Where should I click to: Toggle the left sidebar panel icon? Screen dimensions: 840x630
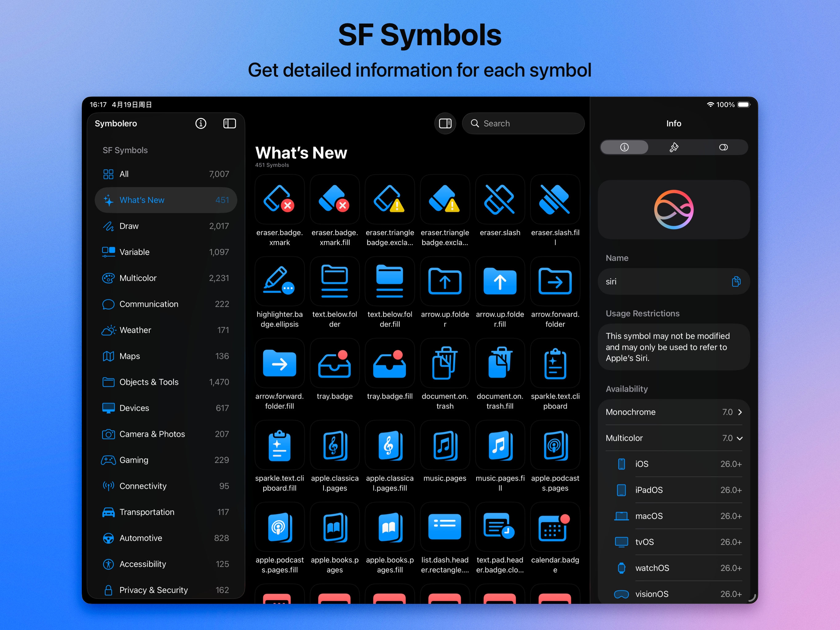(x=229, y=123)
